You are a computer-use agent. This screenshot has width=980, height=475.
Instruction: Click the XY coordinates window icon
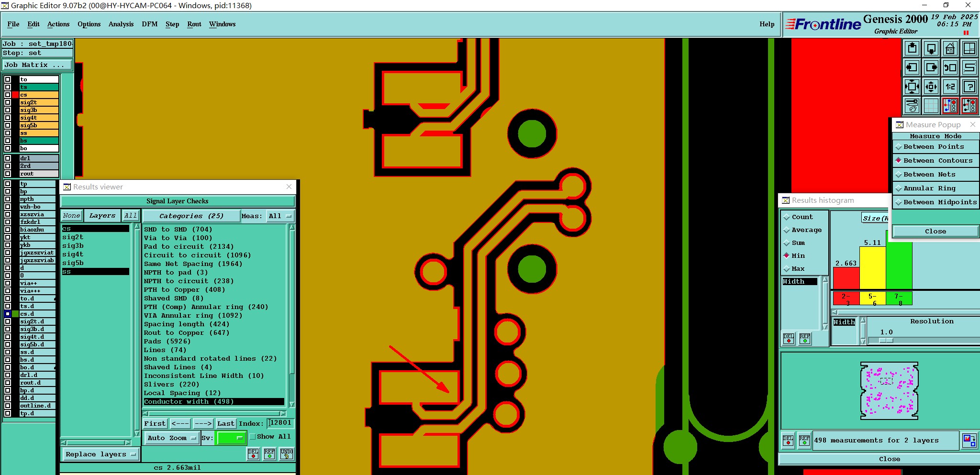tap(969, 48)
